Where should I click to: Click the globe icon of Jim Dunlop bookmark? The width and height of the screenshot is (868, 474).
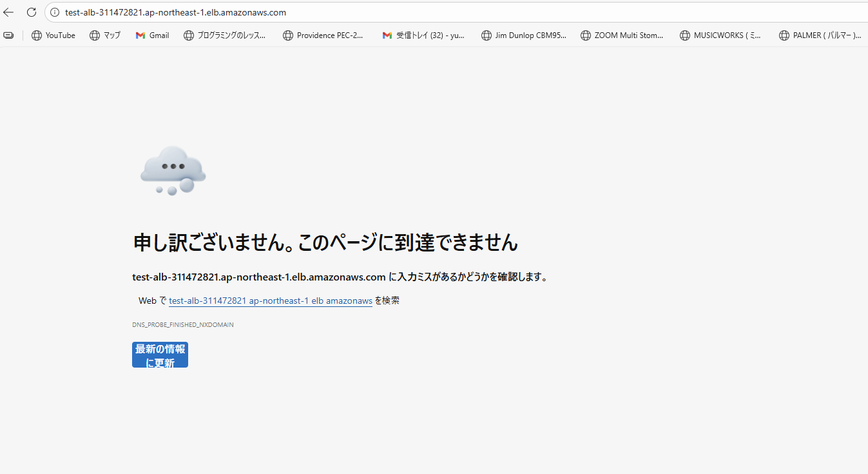(x=487, y=35)
